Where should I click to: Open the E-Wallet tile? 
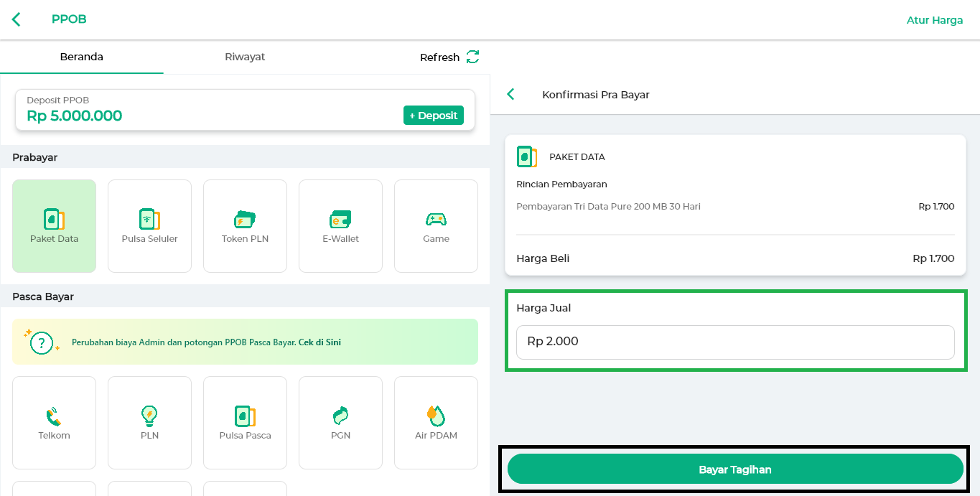click(x=340, y=226)
